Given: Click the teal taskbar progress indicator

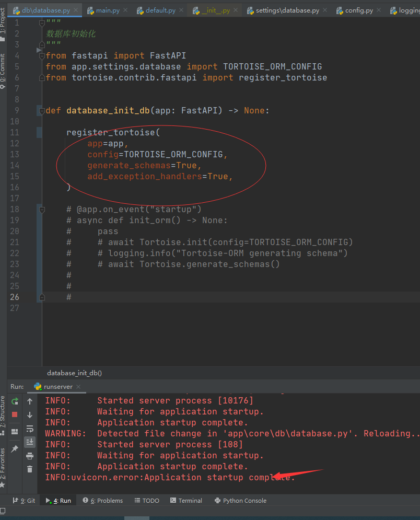Looking at the screenshot, I should click(137, 517).
